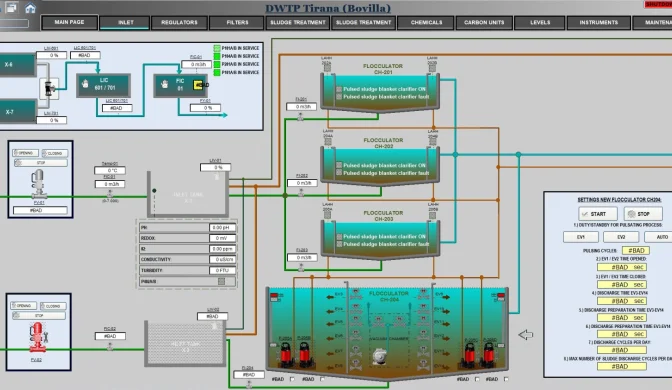Click the PULSING CYCLES #BAD field
672x390 pixels.
636,250
